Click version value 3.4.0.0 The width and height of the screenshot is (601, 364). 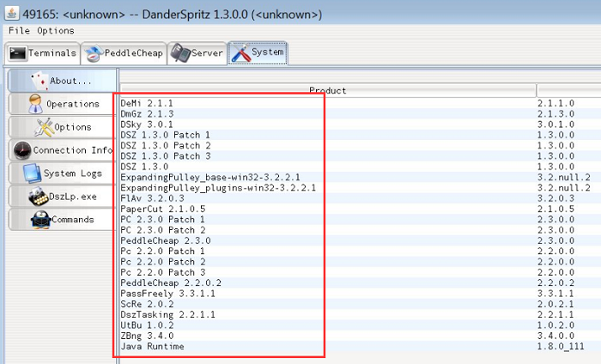555,336
